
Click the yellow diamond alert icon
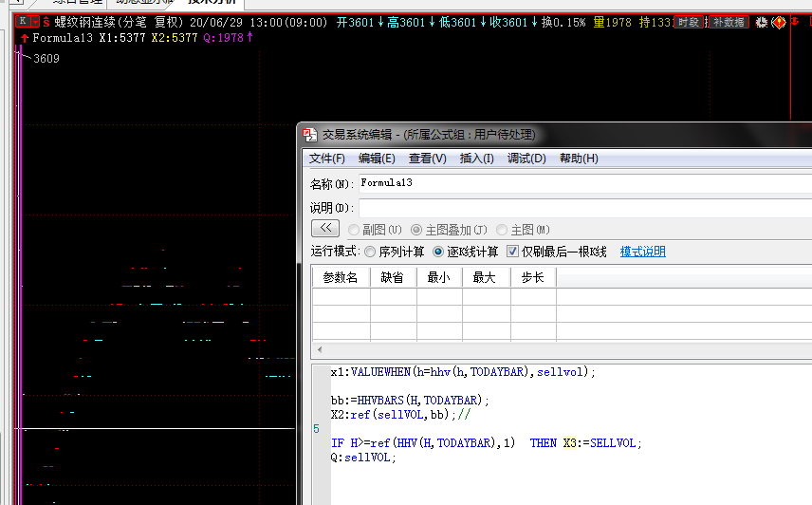[779, 22]
